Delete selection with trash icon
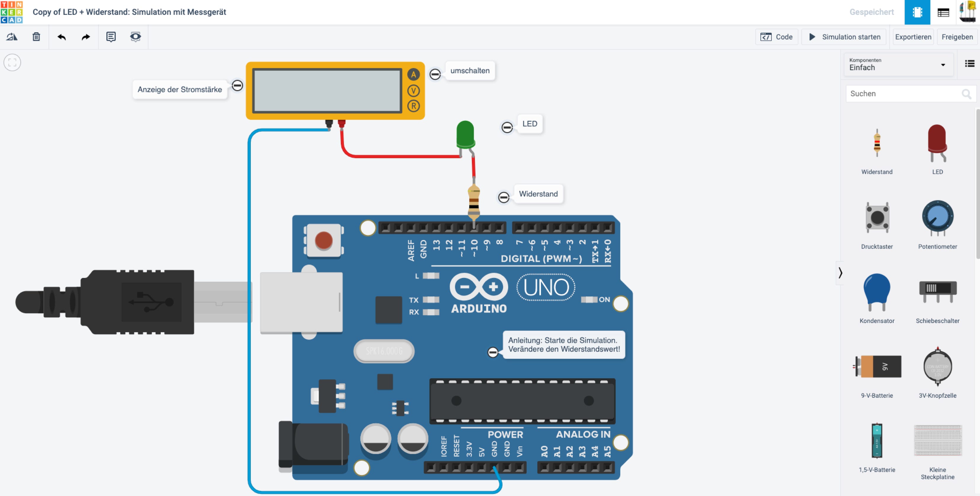Image resolution: width=980 pixels, height=496 pixels. click(36, 37)
